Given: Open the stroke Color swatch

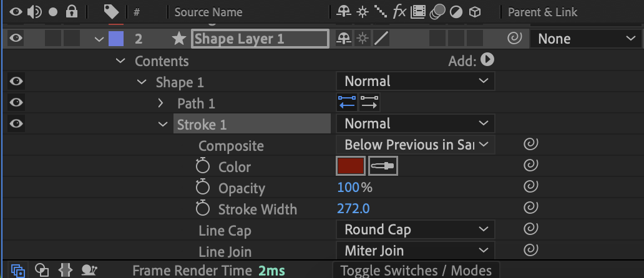Looking at the screenshot, I should pos(351,166).
